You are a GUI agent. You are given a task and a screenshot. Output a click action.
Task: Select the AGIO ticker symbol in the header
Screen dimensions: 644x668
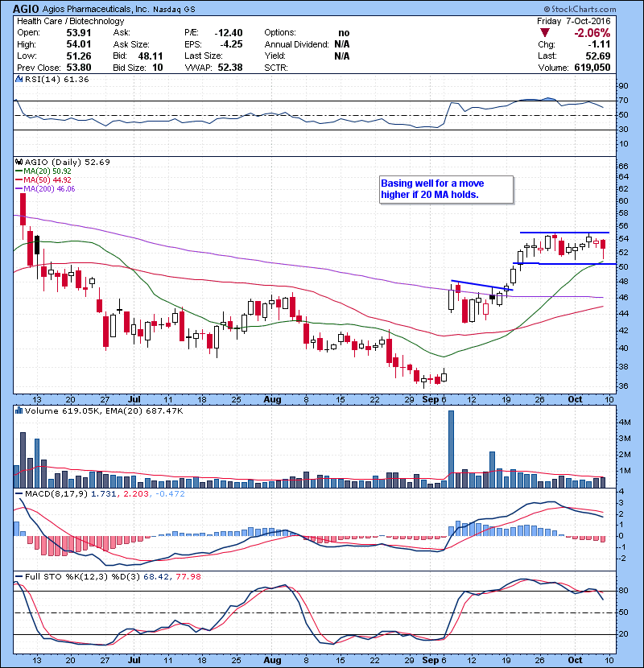coord(26,9)
